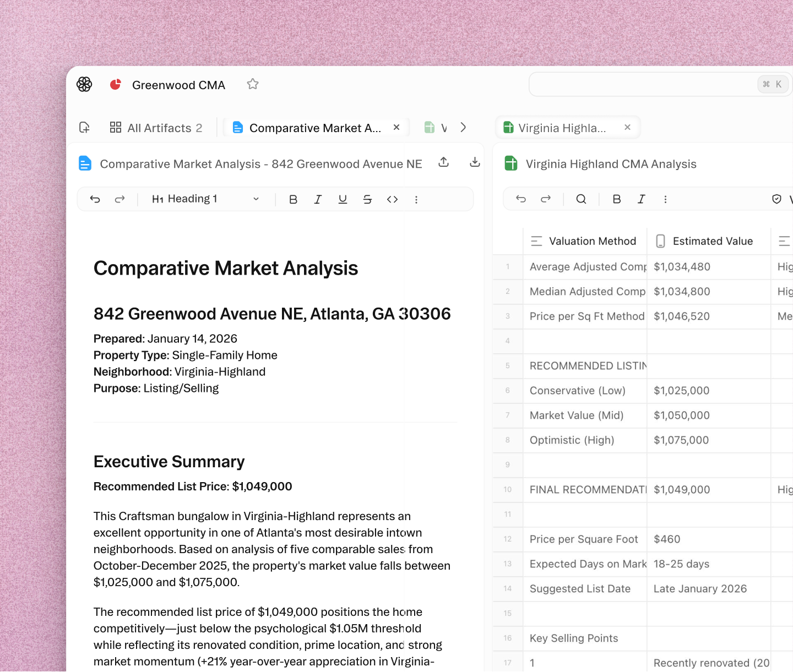The image size is (793, 672).
Task: Search within the spreadsheet
Action: 581,199
